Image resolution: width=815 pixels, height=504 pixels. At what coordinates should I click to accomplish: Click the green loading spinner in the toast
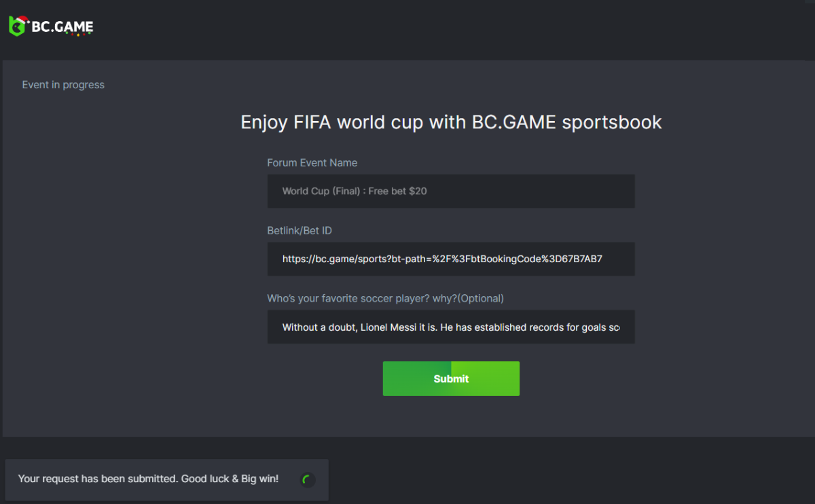click(x=308, y=480)
